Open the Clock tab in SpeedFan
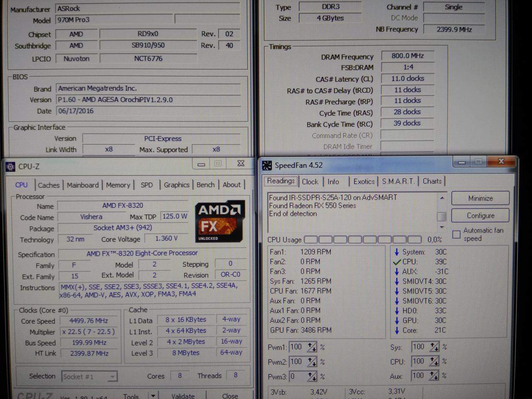 [x=310, y=182]
